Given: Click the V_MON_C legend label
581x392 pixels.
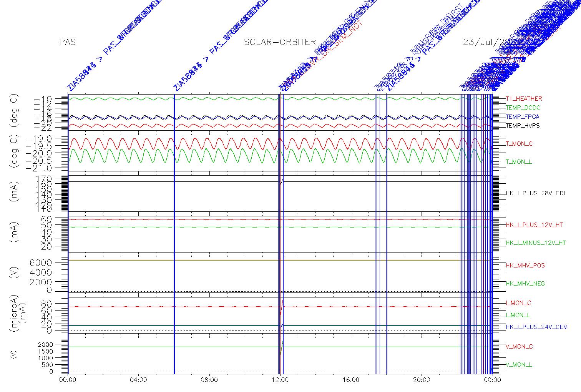Looking at the screenshot, I should pyautogui.click(x=519, y=347).
